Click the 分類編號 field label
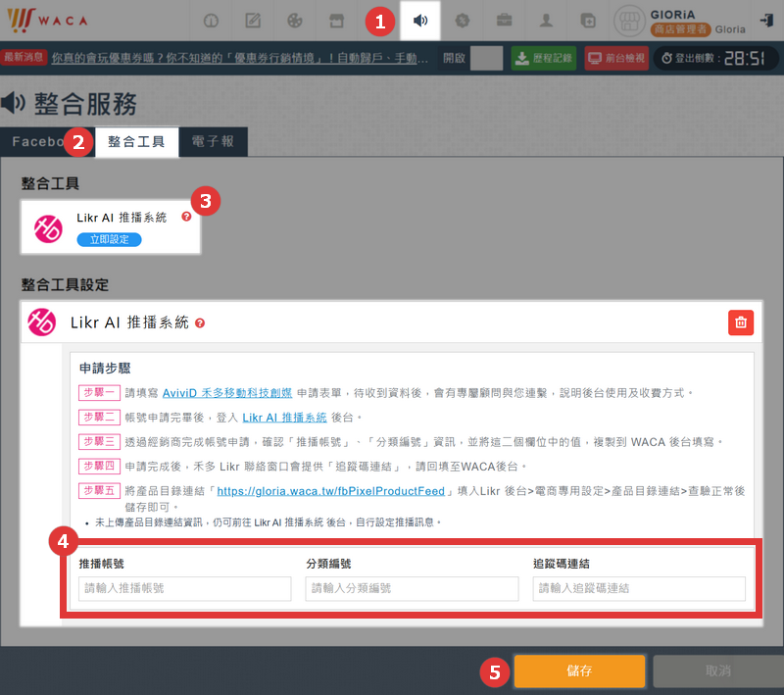The width and height of the screenshot is (784, 695). point(328,564)
